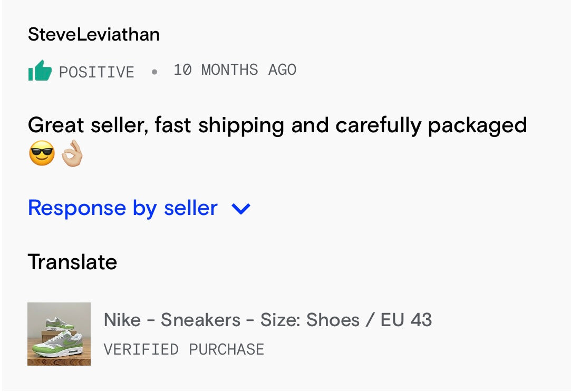Click the blue chevron down arrow
Image resolution: width=571 pixels, height=392 pixels.
pos(241,209)
